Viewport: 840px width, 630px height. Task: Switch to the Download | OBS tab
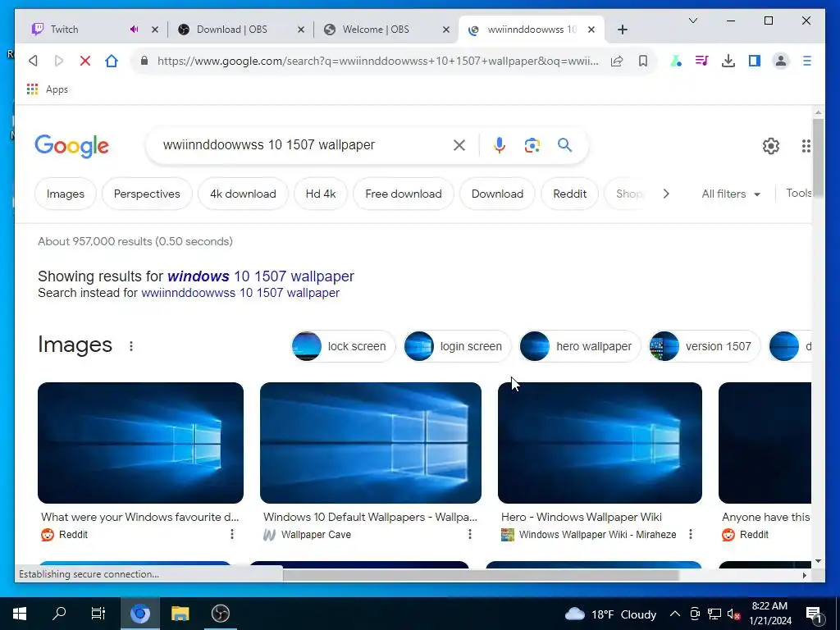pyautogui.click(x=231, y=30)
